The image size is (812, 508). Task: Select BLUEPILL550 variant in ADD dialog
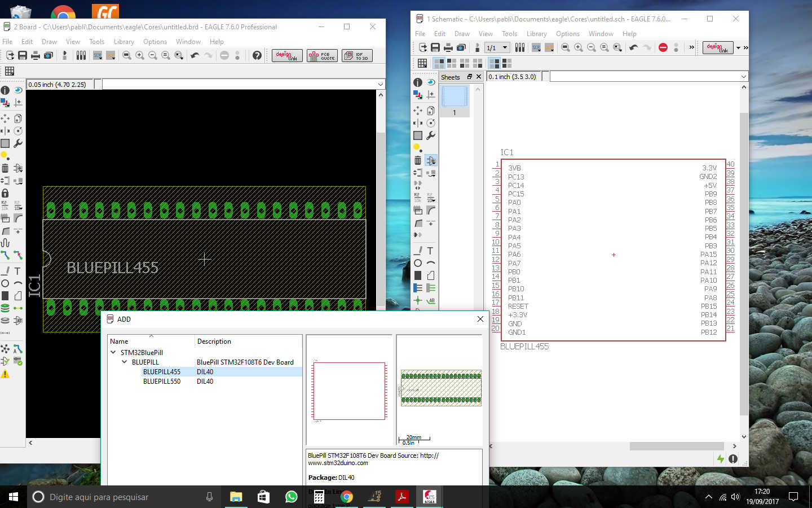pos(162,382)
